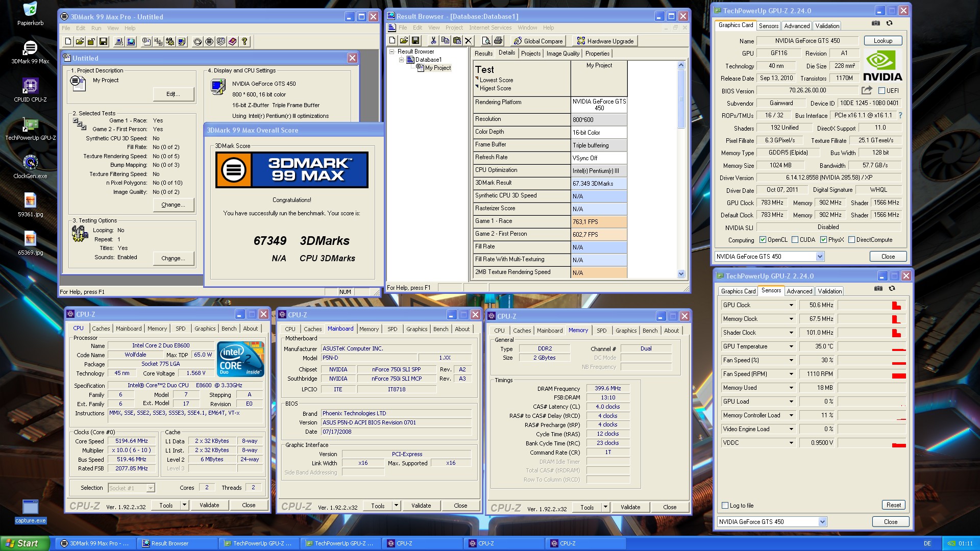Viewport: 980px width, 551px height.
Task: Open VDDC sensor dropdown
Action: pyautogui.click(x=791, y=443)
